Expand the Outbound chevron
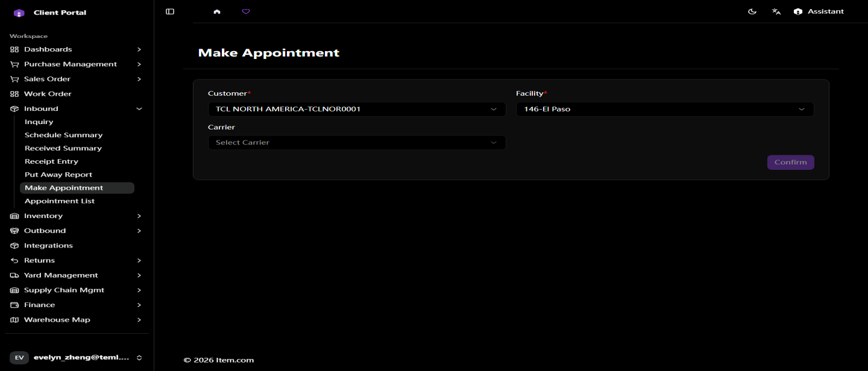 (x=139, y=231)
